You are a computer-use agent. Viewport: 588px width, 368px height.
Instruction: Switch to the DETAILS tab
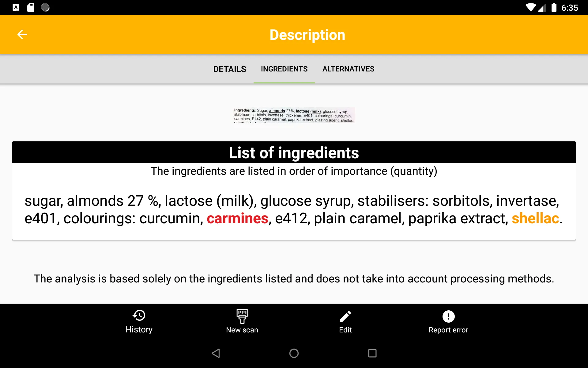click(x=229, y=69)
